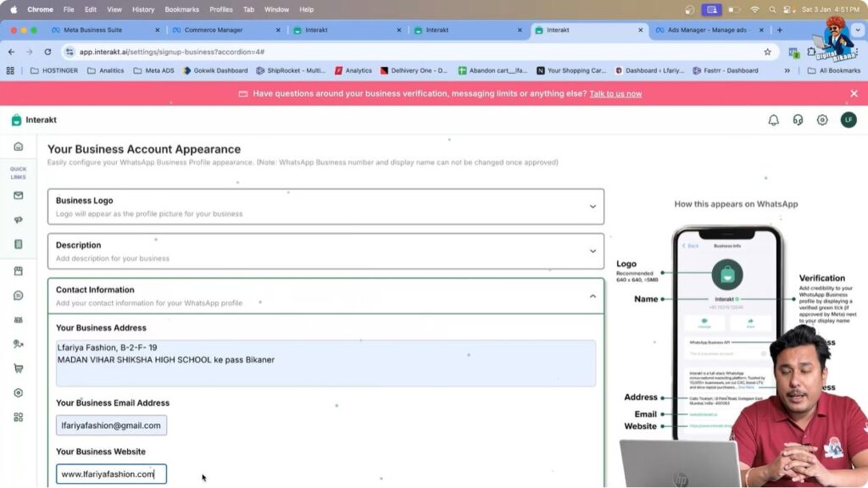Open notifications via the bell icon

pyautogui.click(x=772, y=120)
